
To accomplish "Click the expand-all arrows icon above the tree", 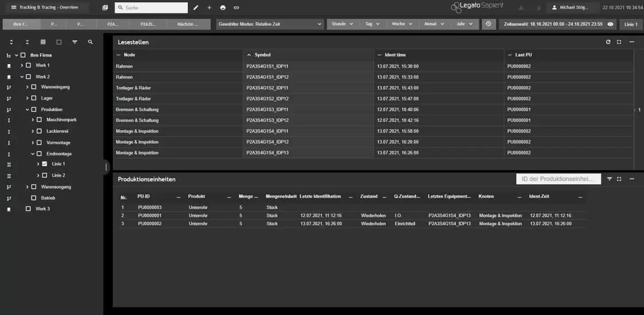I will (11, 42).
